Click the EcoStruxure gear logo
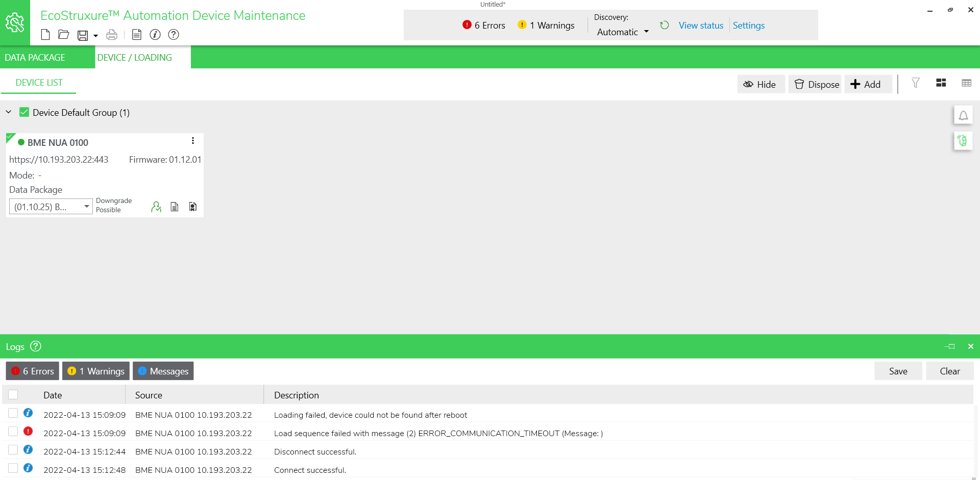 [15, 22]
